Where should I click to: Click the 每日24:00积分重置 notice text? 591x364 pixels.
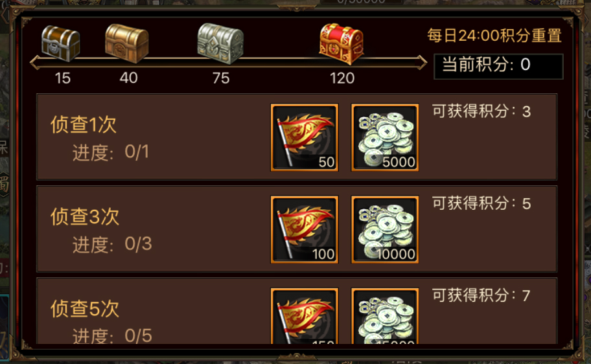(494, 36)
